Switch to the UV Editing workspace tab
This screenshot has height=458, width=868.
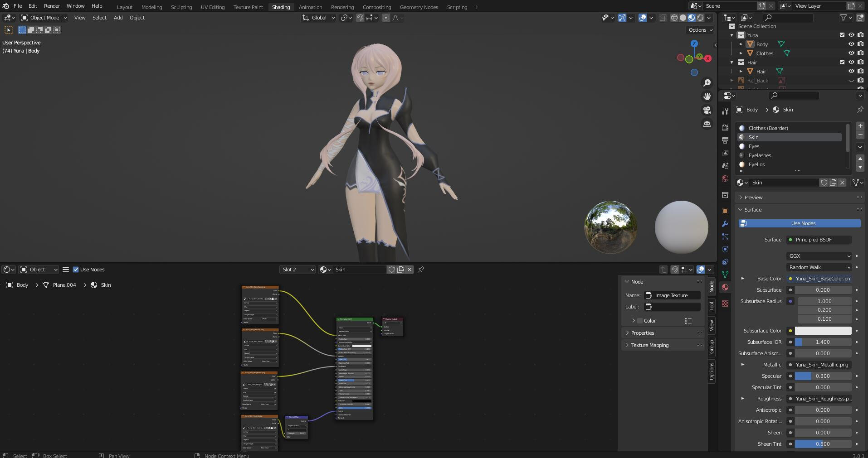212,7
